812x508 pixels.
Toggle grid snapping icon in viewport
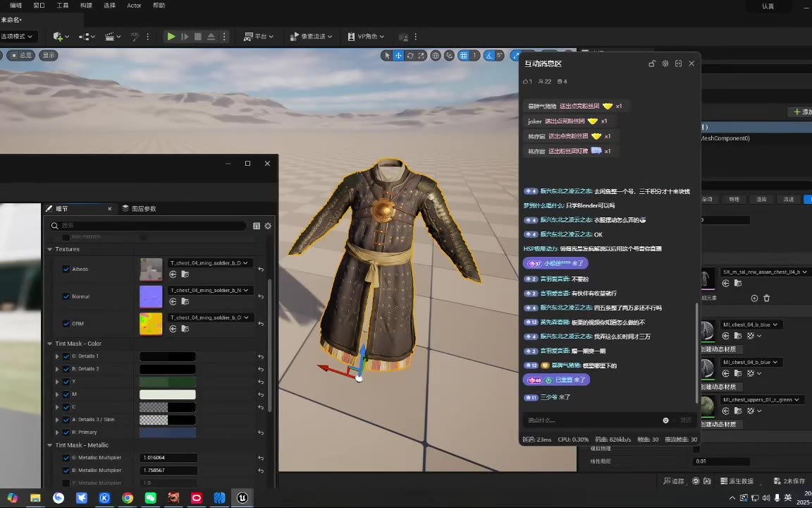tap(464, 56)
